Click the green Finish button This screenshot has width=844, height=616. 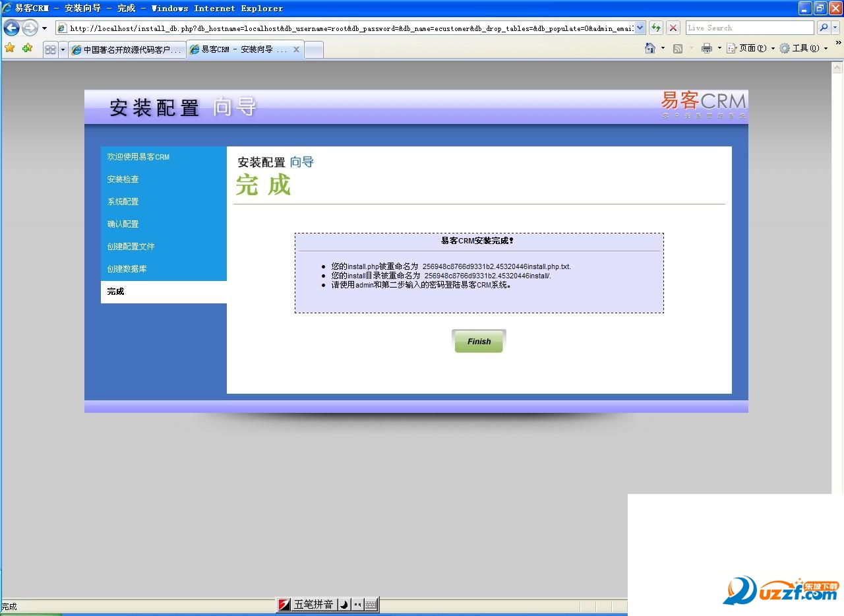pos(479,342)
